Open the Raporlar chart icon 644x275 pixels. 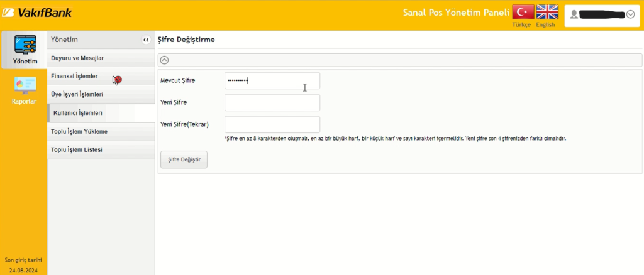click(25, 85)
